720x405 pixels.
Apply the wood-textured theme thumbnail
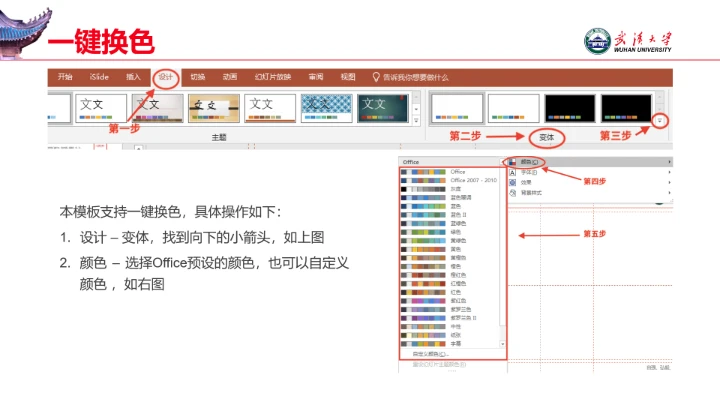coord(158,108)
